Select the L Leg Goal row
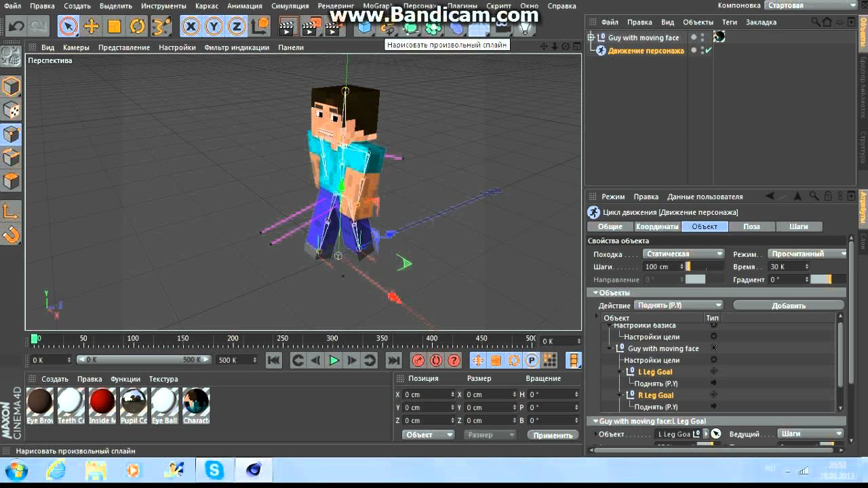This screenshot has height=488, width=868. [x=655, y=372]
